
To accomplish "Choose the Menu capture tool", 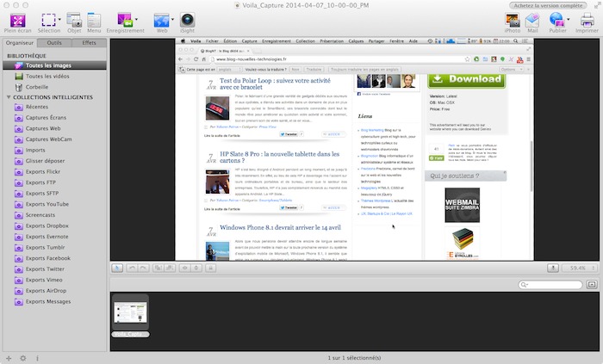I will [94, 20].
